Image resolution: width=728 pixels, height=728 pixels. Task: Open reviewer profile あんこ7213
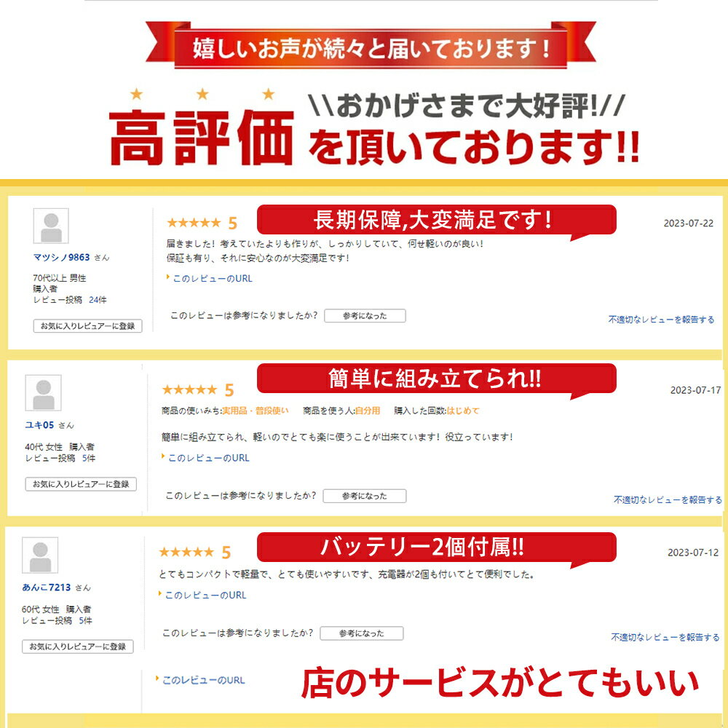point(47,587)
